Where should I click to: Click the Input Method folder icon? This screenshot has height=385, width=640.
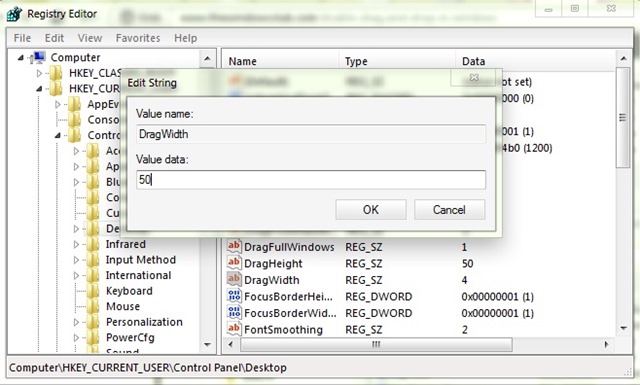point(93,260)
